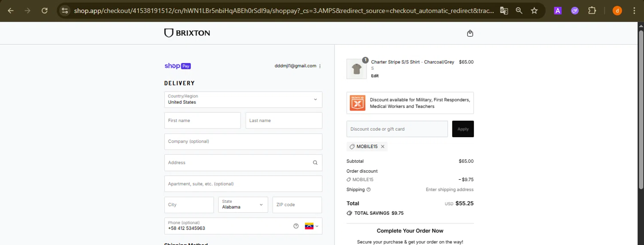Viewport: 644px width, 245px height.
Task: Open the purple A extension
Action: 558,11
